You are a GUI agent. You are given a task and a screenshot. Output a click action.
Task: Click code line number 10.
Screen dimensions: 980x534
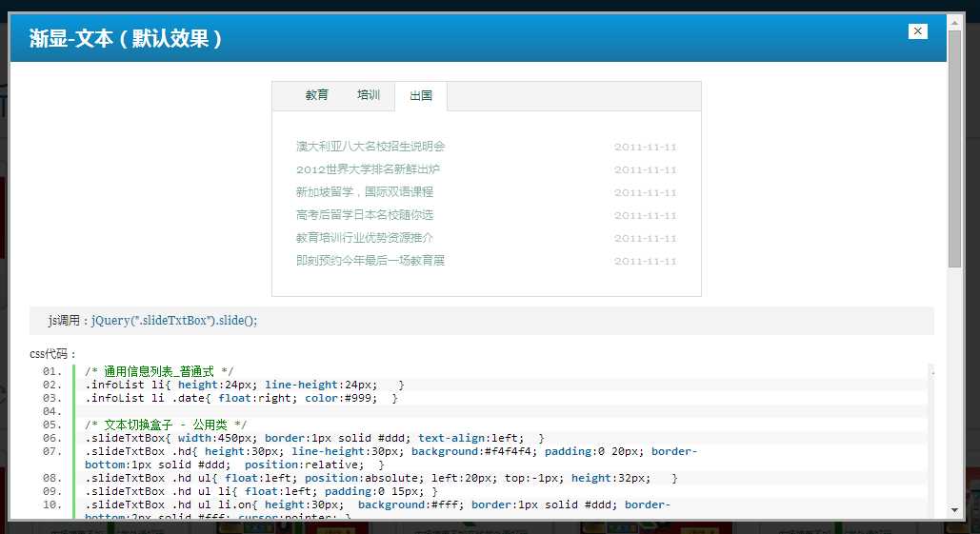click(51, 504)
